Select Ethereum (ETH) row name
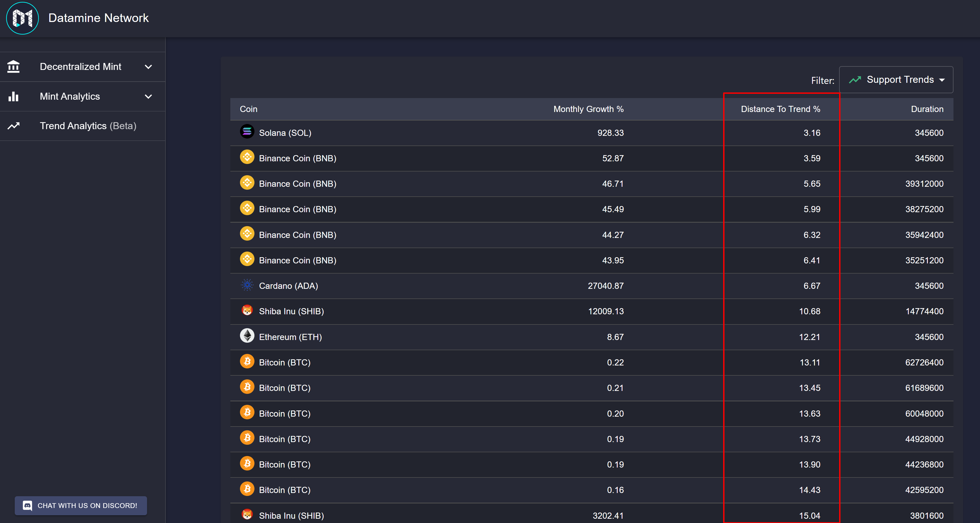980x523 pixels. (x=290, y=337)
